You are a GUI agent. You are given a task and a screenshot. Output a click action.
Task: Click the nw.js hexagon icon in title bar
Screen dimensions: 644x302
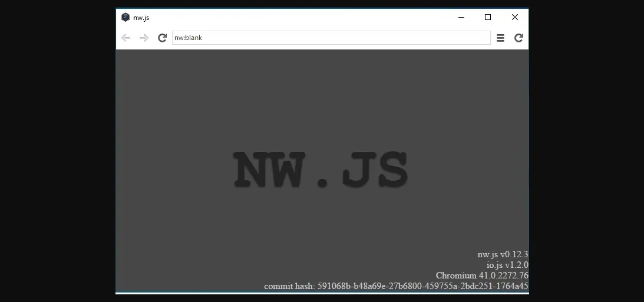126,18
